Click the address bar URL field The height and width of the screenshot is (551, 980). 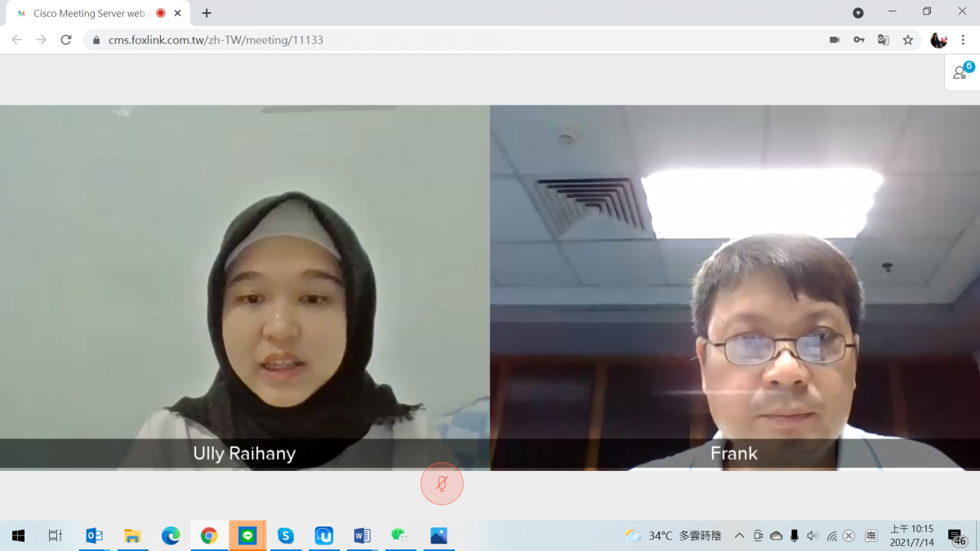(408, 40)
